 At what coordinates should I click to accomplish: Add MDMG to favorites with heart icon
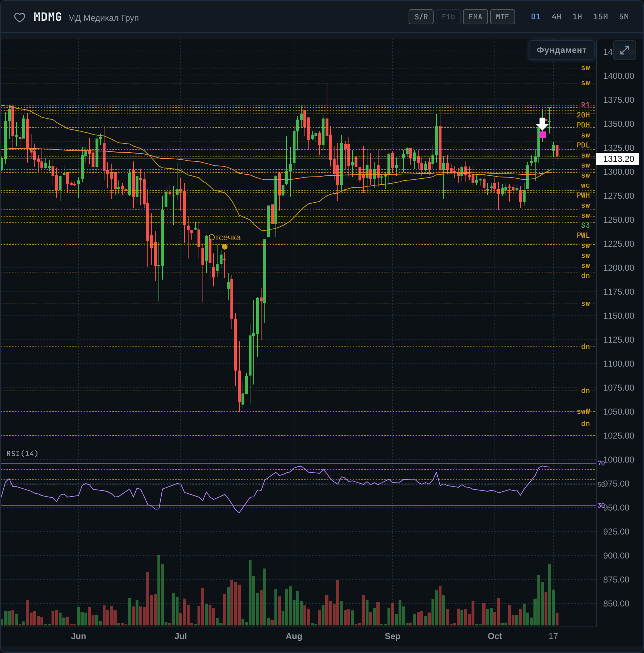(x=19, y=17)
